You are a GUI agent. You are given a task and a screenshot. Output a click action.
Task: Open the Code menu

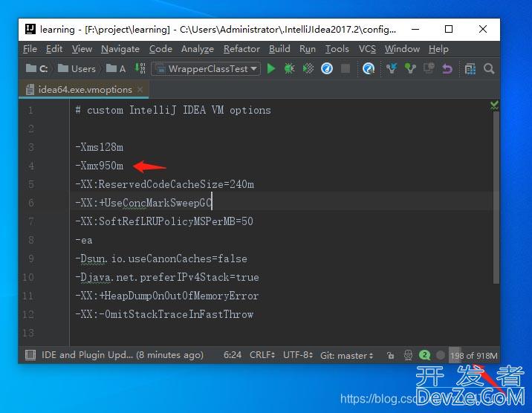(x=160, y=49)
